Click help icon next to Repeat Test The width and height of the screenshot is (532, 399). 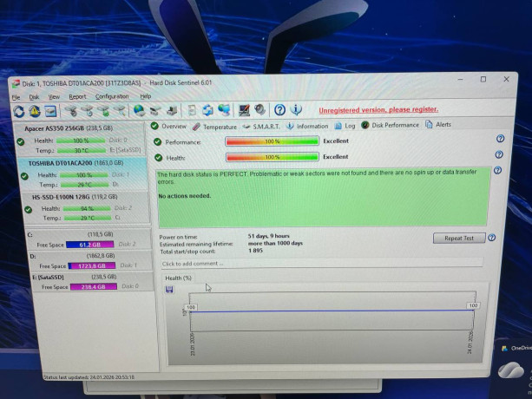click(x=491, y=238)
